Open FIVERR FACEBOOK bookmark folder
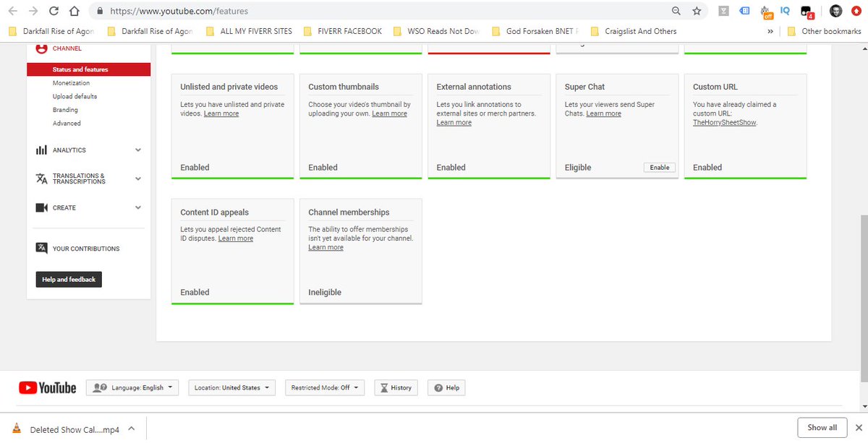868x443 pixels. [x=343, y=31]
